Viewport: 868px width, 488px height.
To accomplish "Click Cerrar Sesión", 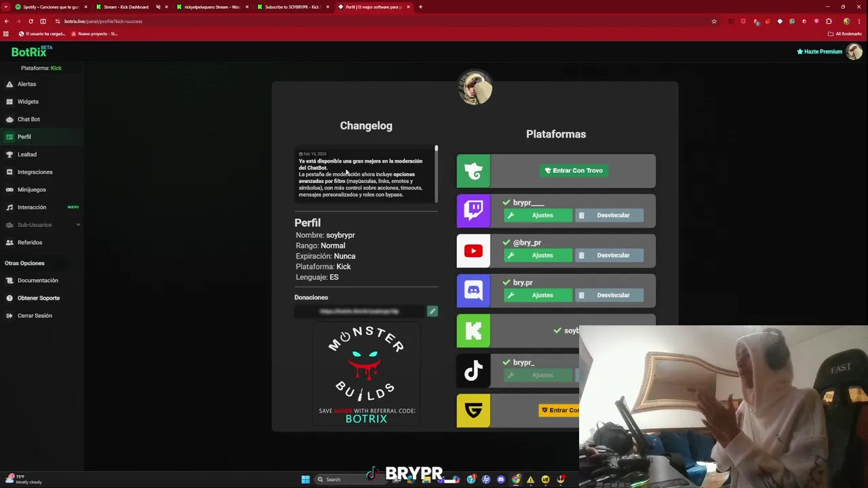I will pyautogui.click(x=35, y=316).
